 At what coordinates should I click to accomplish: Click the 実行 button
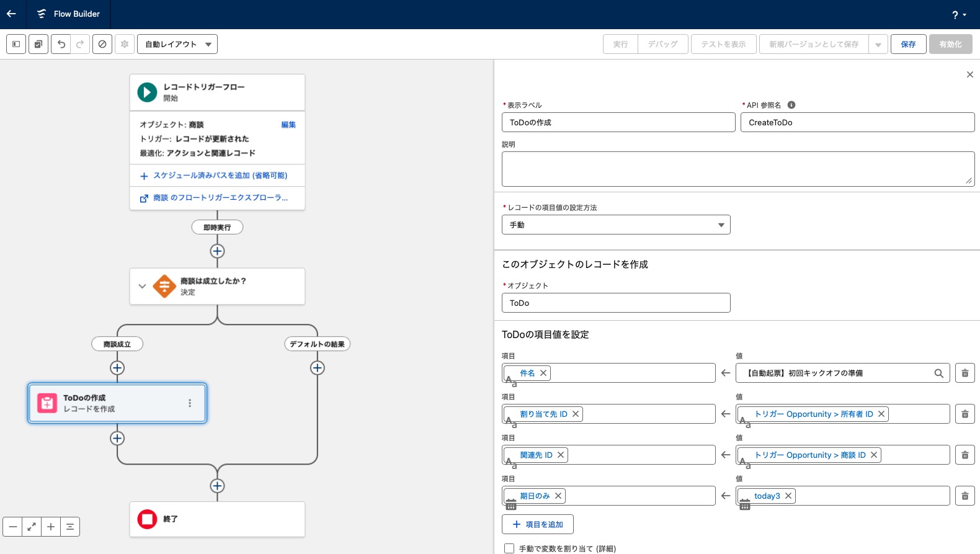(620, 44)
